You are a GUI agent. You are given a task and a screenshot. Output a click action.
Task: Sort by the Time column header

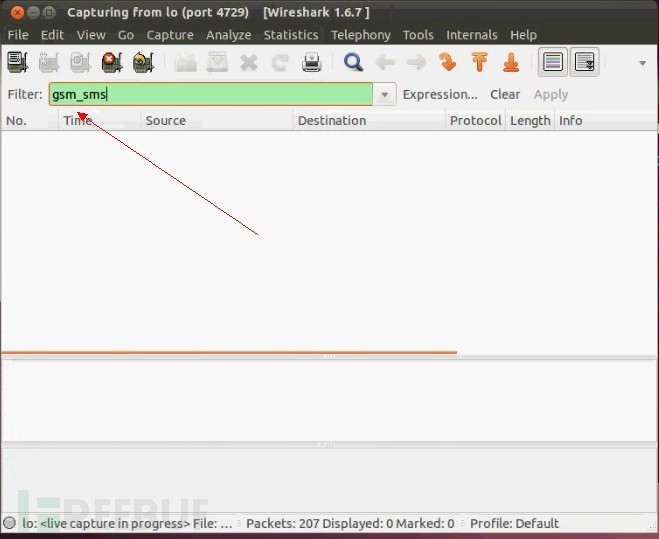[x=100, y=121]
